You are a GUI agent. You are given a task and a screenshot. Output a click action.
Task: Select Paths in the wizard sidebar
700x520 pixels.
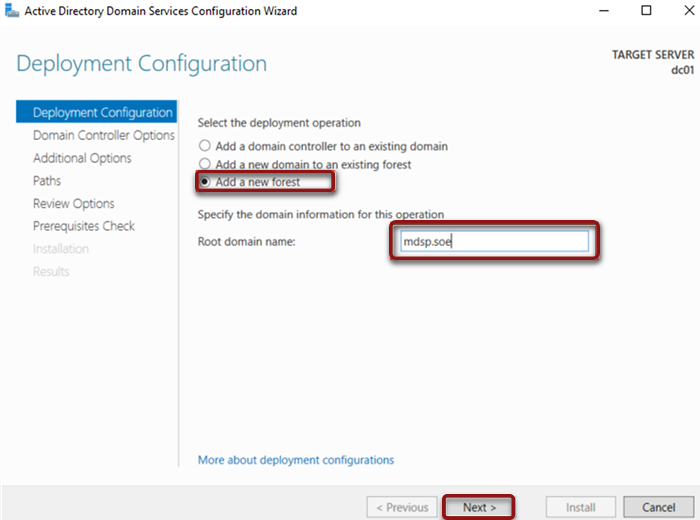click(47, 180)
